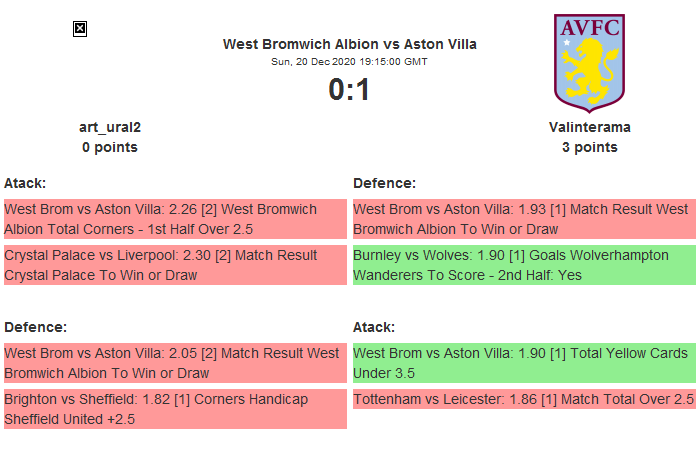The image size is (700, 460).
Task: Select the Crystal Palace vs Liverpool bet row
Action: pos(175,265)
